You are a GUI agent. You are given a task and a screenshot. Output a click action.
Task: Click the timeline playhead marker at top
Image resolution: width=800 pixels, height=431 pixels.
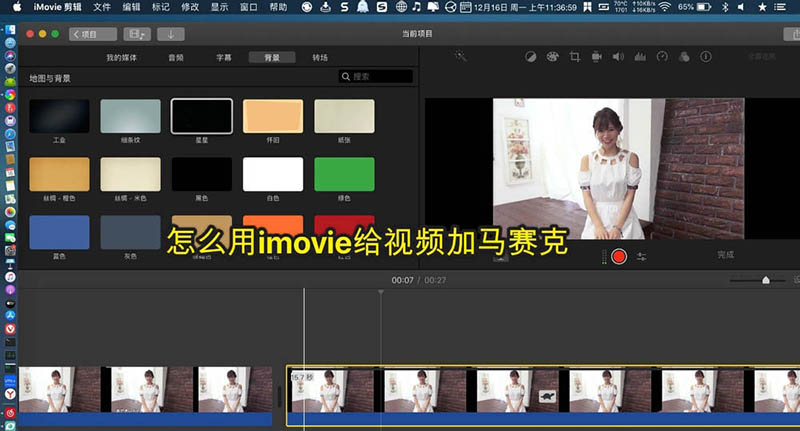point(381,292)
